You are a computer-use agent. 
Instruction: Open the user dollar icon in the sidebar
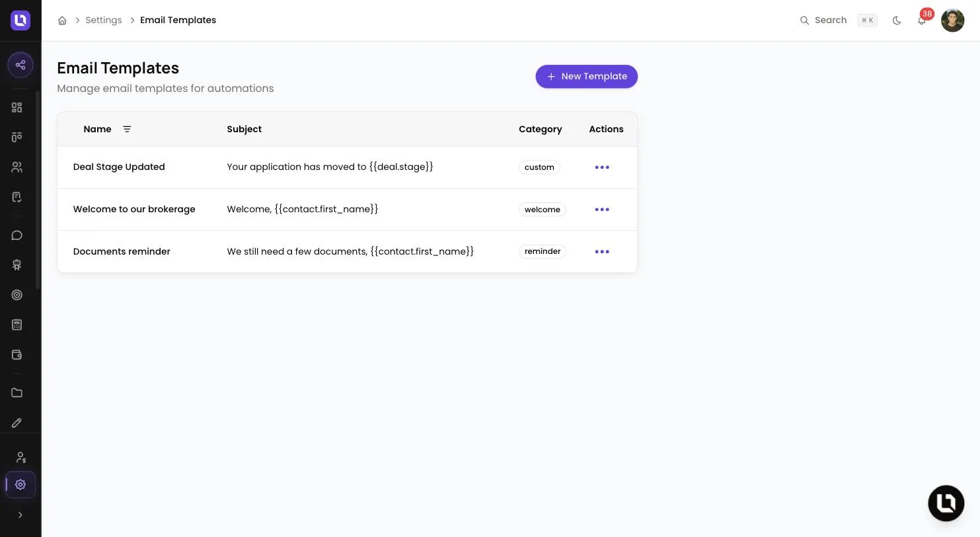(x=20, y=457)
